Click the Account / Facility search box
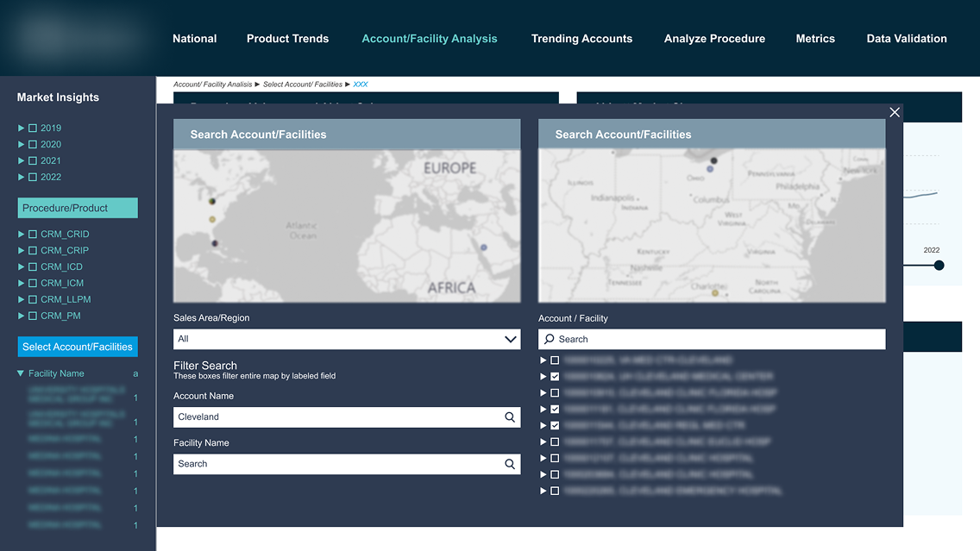The height and width of the screenshot is (551, 980). 712,339
